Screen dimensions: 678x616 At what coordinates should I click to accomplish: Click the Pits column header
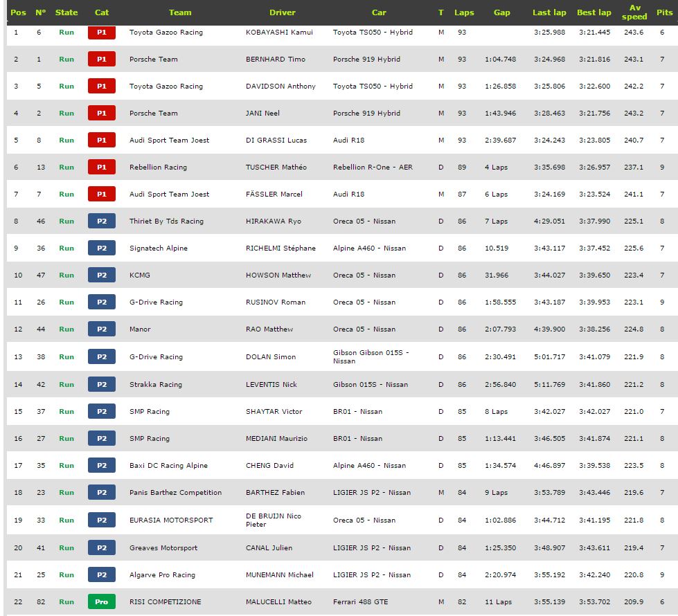coord(665,12)
